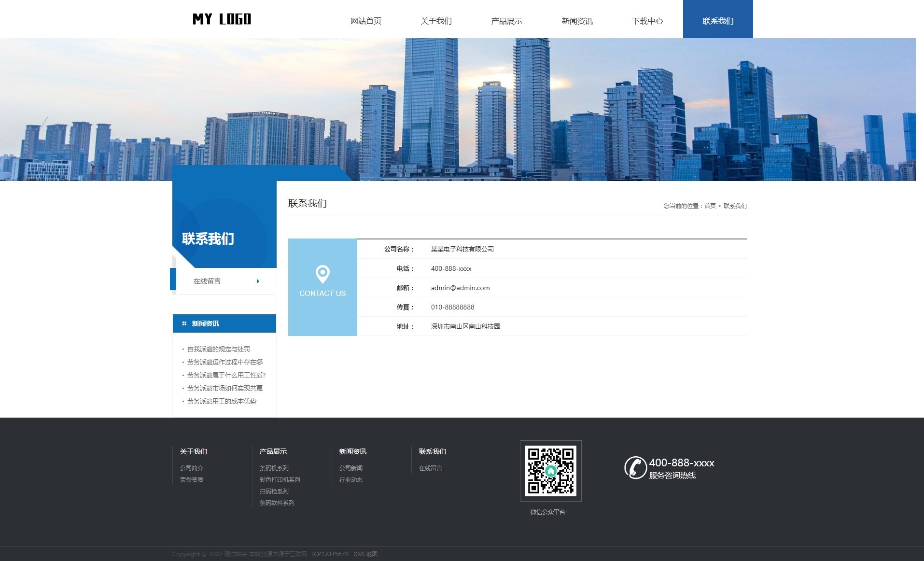Click the 在线留言 footer link
This screenshot has width=924, height=561.
[x=431, y=467]
